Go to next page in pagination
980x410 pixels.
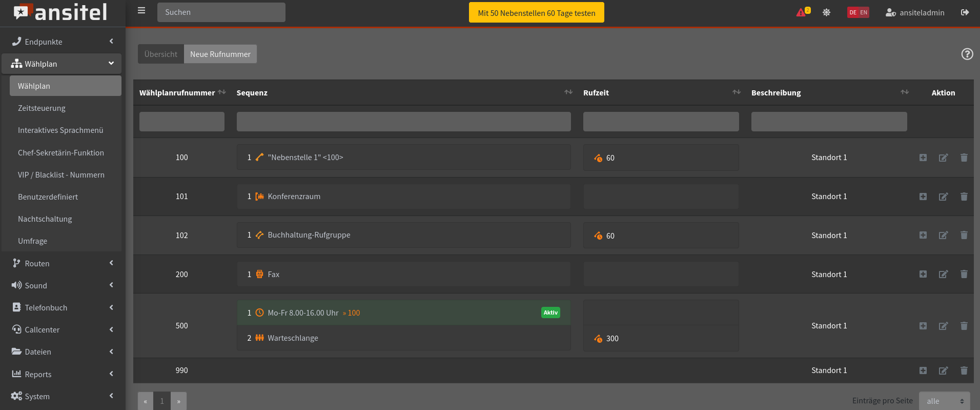[178, 401]
